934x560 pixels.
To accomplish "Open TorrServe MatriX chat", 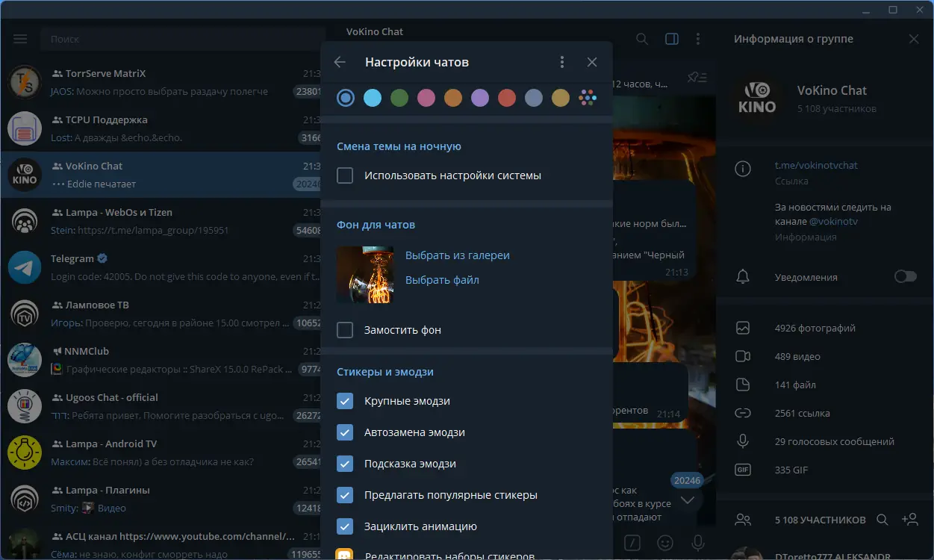I will pos(162,82).
